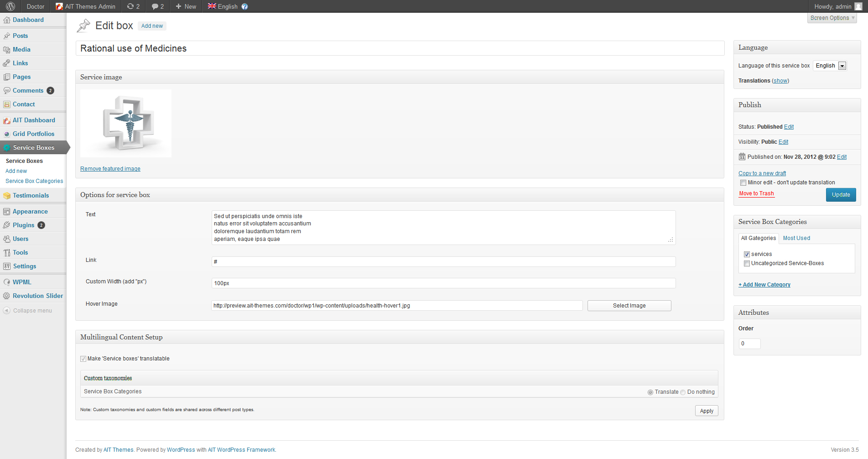This screenshot has width=868, height=459.
Task: Click the Collapse menu arrow icon
Action: click(x=7, y=311)
